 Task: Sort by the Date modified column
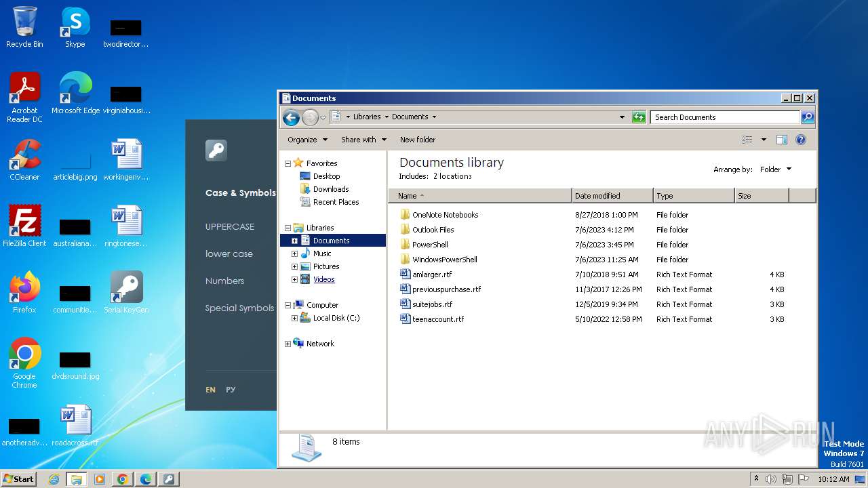612,196
